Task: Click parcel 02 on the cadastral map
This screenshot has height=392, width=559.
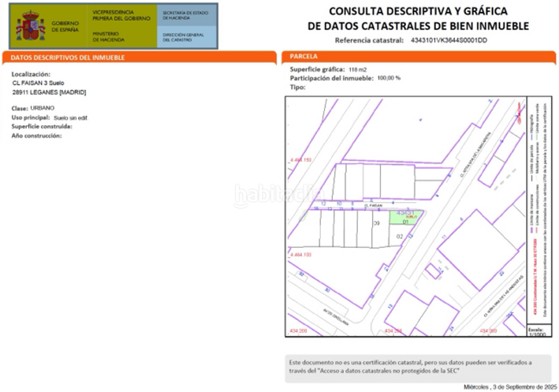Action: (400, 237)
